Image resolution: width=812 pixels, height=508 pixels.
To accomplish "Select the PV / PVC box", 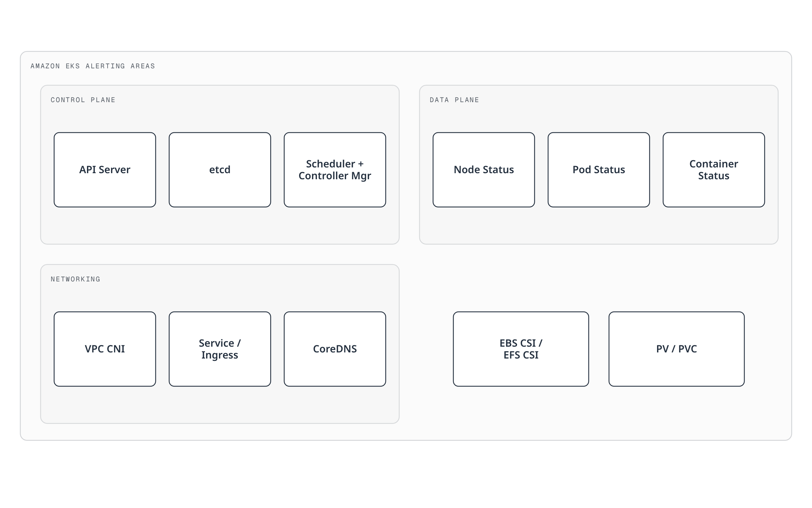I will tap(677, 349).
